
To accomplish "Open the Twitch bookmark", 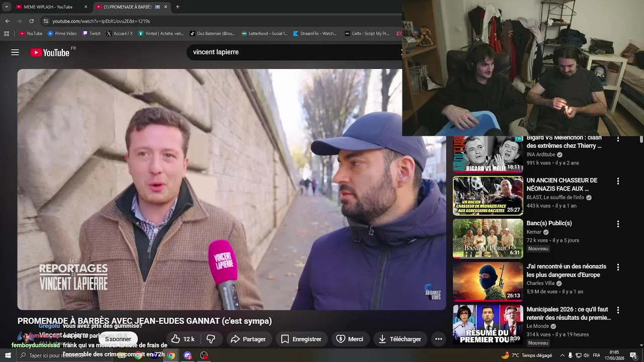I will pos(92,34).
